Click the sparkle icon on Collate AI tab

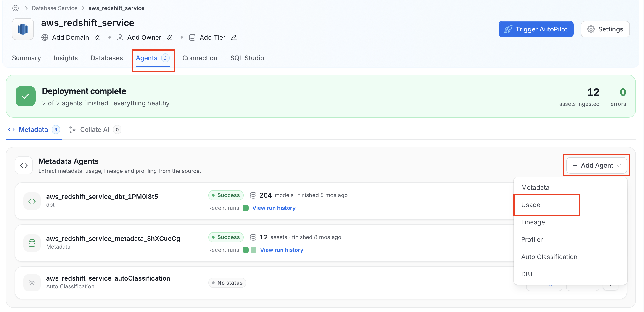[72, 130]
